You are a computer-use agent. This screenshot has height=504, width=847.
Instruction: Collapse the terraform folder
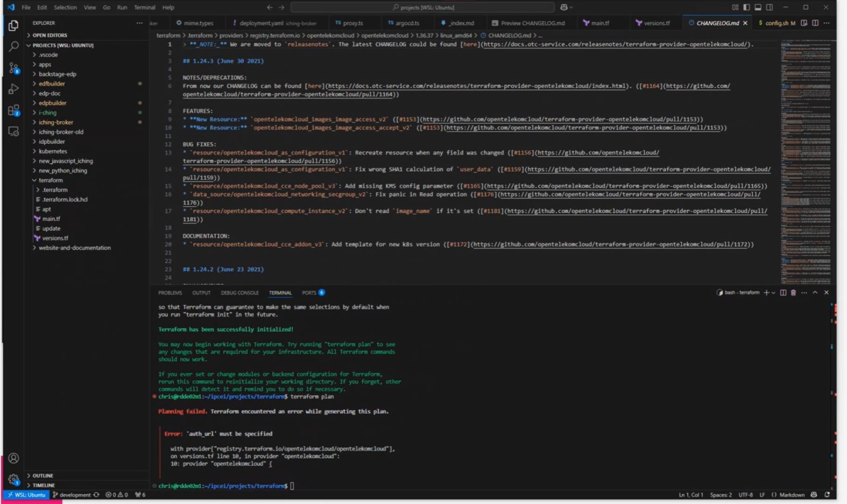tap(50, 180)
